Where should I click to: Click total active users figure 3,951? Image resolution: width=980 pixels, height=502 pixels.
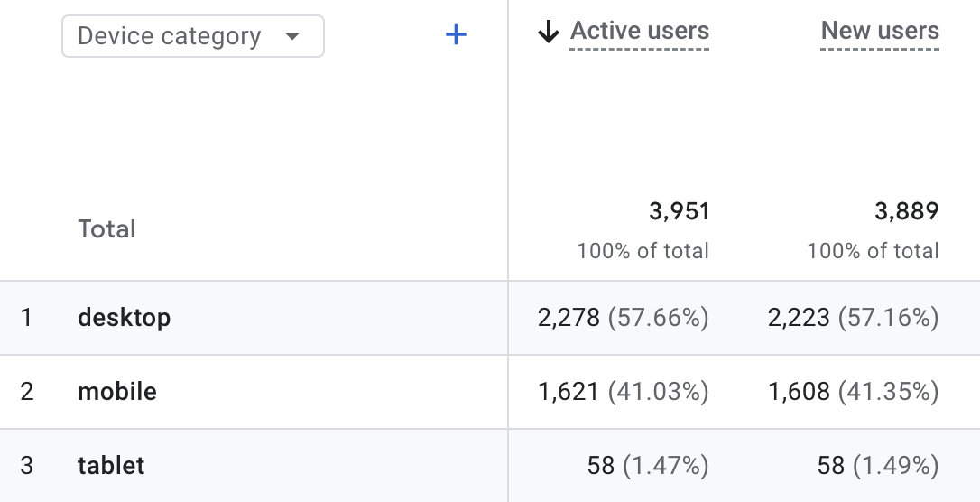pos(680,212)
